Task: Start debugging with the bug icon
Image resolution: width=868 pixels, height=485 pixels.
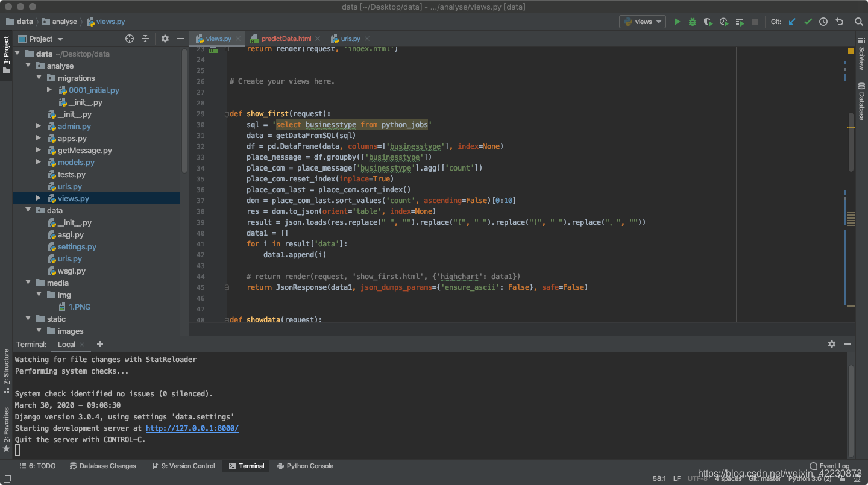Action: pyautogui.click(x=693, y=22)
